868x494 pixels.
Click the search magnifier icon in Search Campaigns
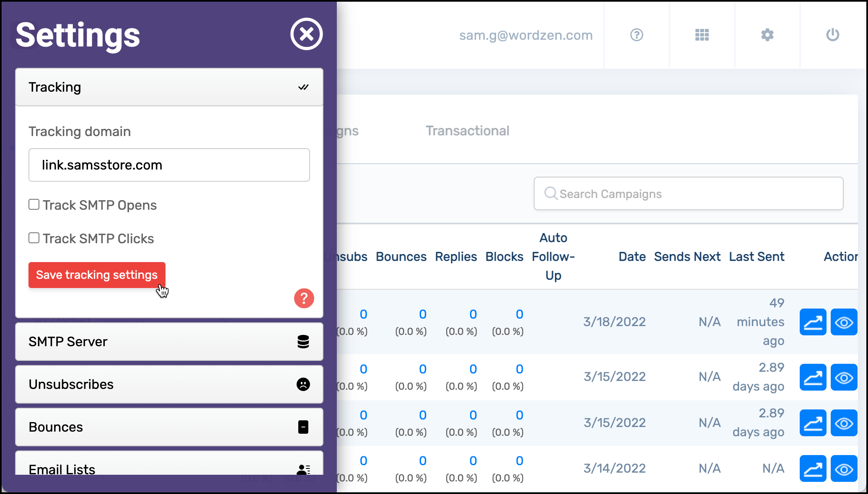pos(551,193)
